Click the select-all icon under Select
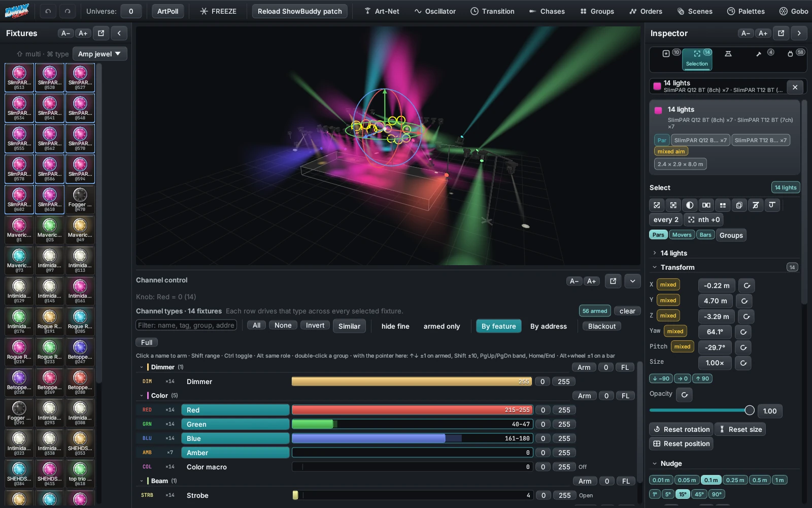Image resolution: width=812 pixels, height=508 pixels. (x=657, y=205)
